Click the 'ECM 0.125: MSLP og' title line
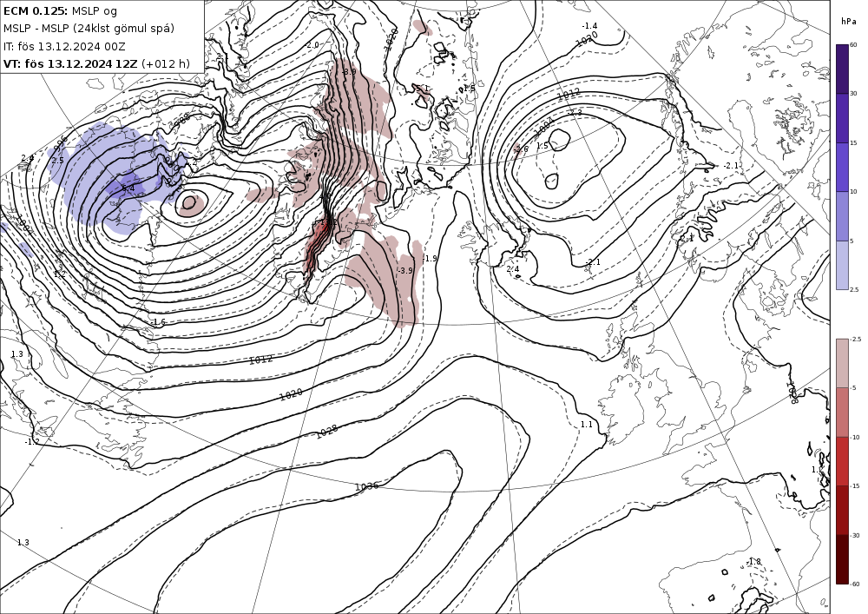Screen dimensions: 868x614 point(60,11)
